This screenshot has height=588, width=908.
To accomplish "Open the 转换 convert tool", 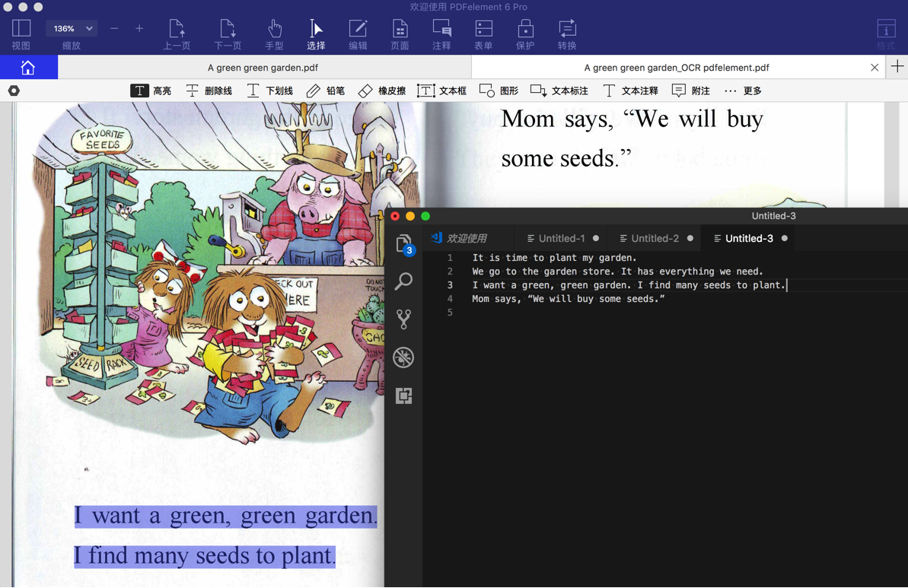I will 567,34.
